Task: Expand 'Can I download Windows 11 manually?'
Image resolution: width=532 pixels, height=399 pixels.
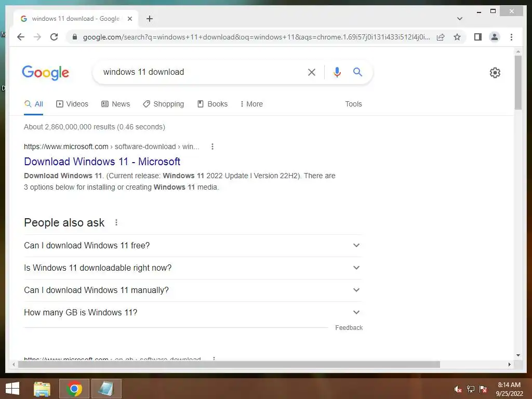Action: 193,290
